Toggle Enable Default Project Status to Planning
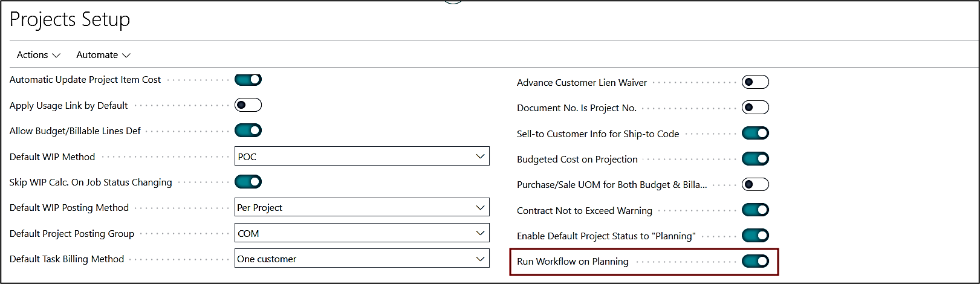Screen dimensions: 980x284 [755, 236]
